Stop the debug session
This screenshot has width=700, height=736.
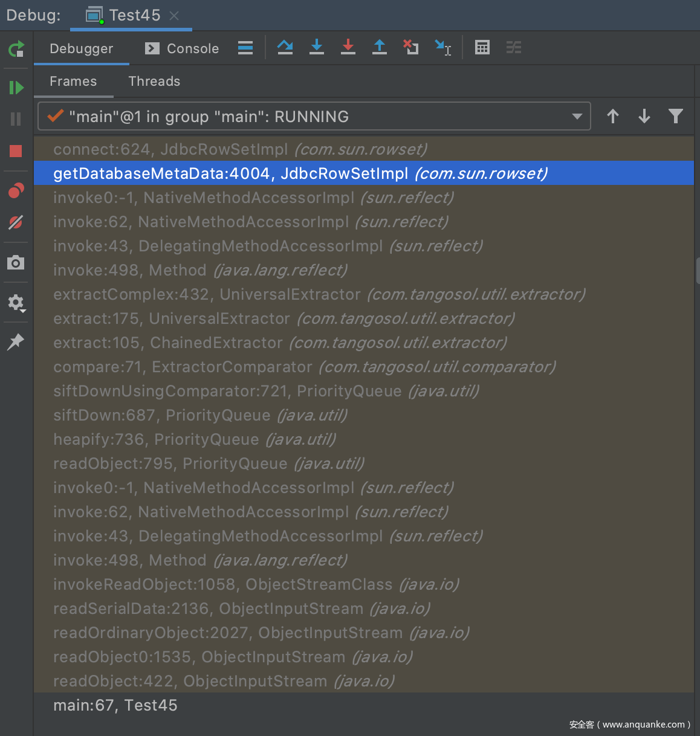16,151
